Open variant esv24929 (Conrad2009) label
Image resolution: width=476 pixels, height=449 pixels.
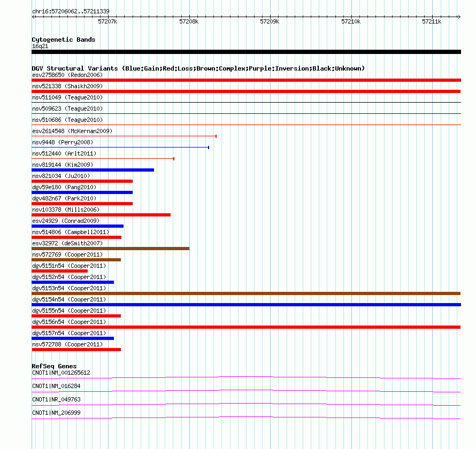point(66,221)
